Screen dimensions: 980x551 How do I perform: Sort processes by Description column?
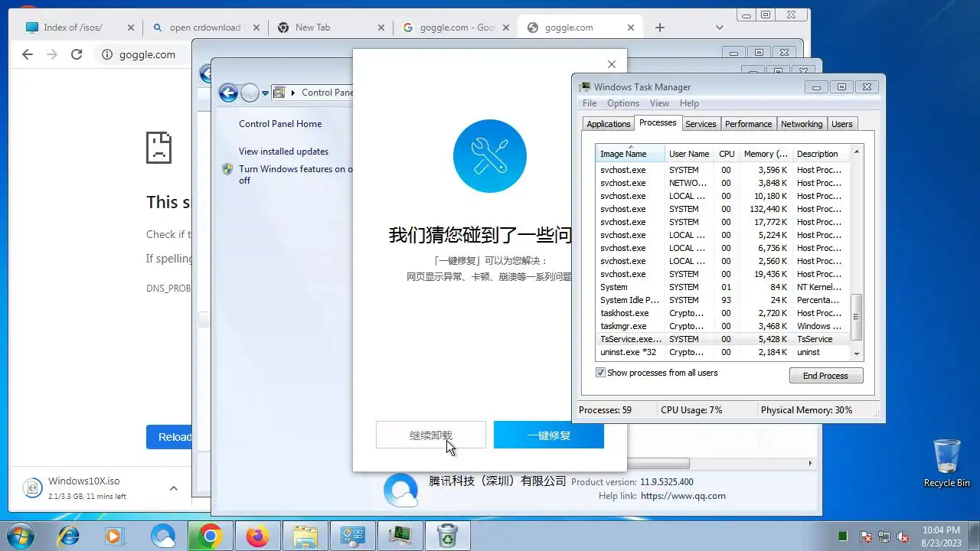click(x=821, y=153)
